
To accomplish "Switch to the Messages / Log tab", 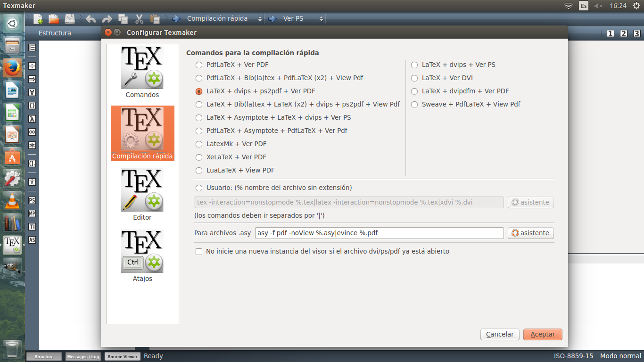I will [x=83, y=357].
